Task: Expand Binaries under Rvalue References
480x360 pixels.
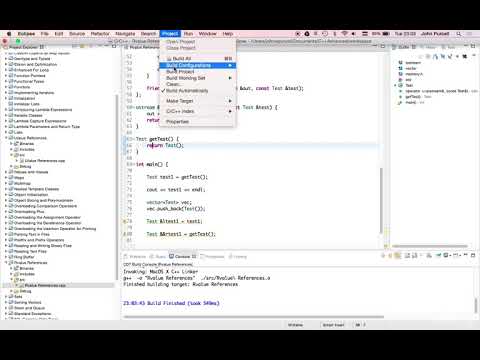Action: click(11, 268)
